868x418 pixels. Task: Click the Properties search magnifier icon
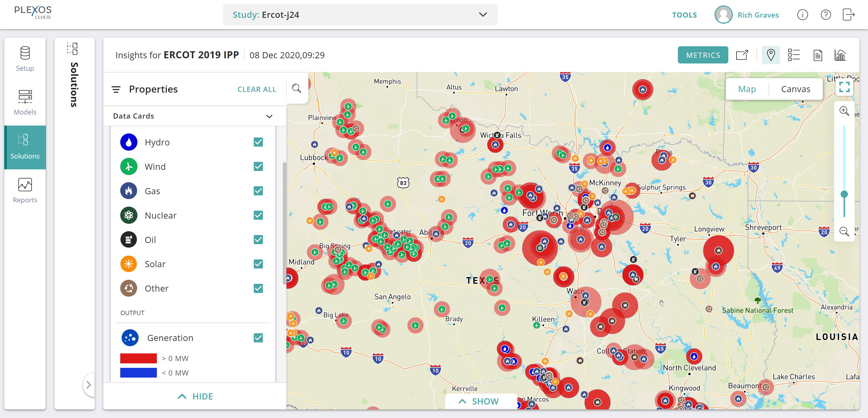[296, 88]
